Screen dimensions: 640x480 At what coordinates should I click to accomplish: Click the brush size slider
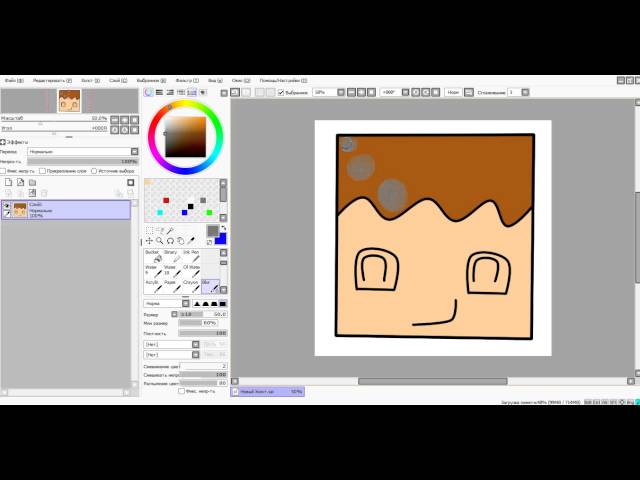click(x=202, y=314)
